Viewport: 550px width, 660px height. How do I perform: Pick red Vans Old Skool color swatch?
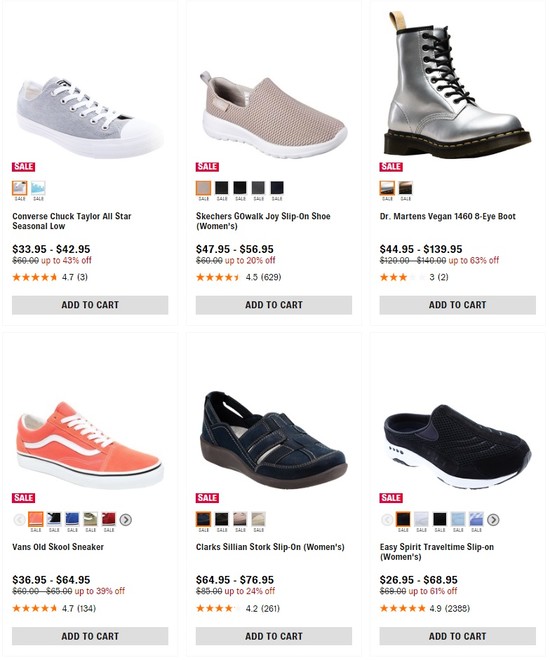click(x=109, y=521)
